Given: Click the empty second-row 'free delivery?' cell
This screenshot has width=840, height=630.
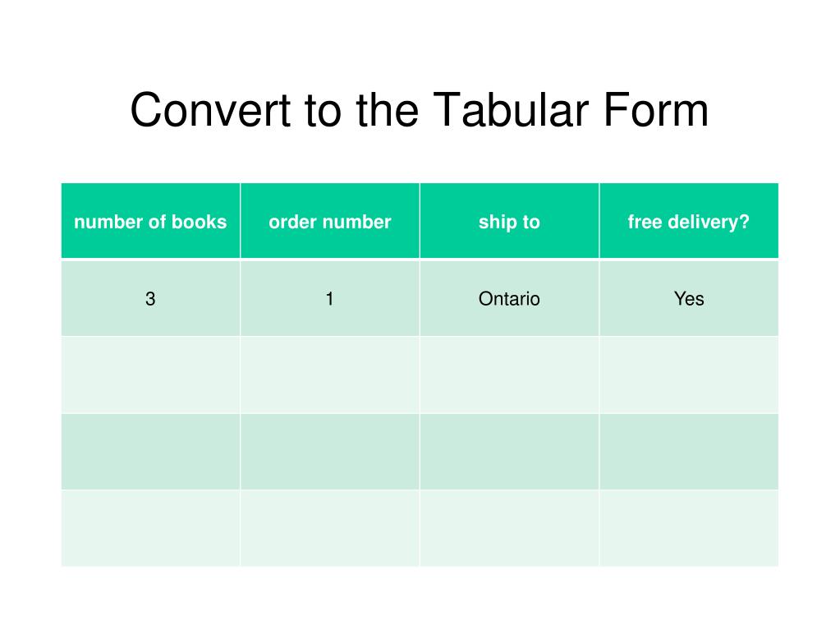Looking at the screenshot, I should (x=689, y=375).
